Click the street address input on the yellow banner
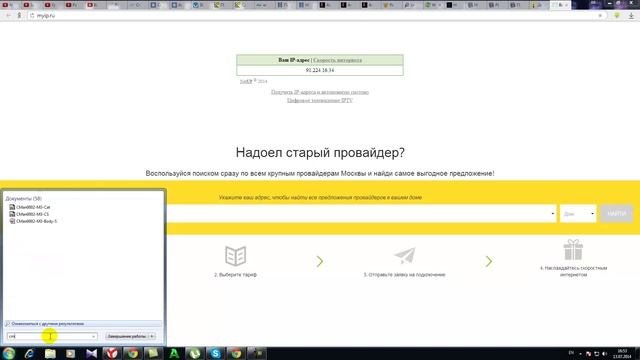The image size is (640, 360). tap(358, 213)
